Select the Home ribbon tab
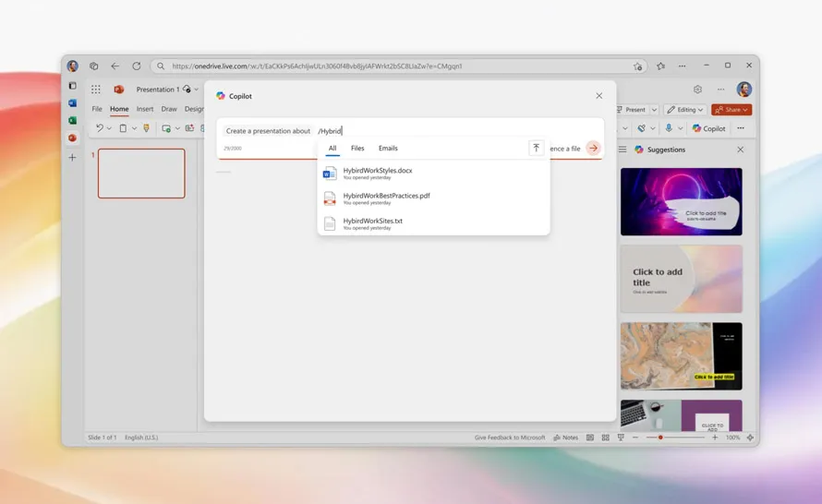822x504 pixels. tap(119, 109)
